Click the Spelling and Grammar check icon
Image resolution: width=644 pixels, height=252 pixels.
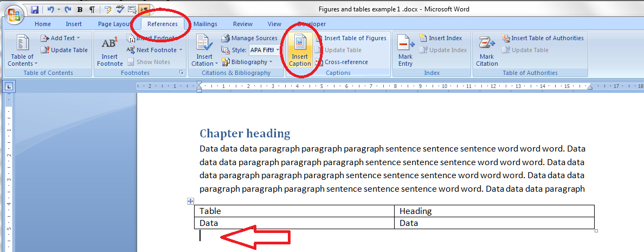click(119, 10)
